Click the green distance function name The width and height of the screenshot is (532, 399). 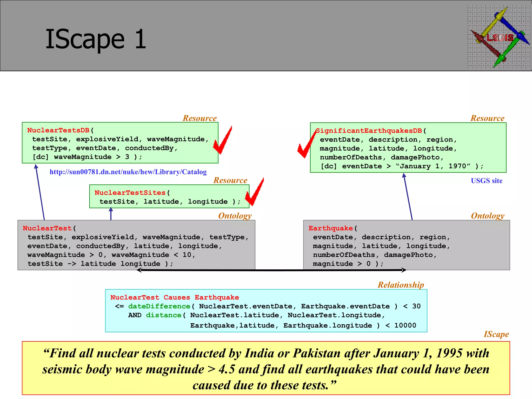[163, 315]
